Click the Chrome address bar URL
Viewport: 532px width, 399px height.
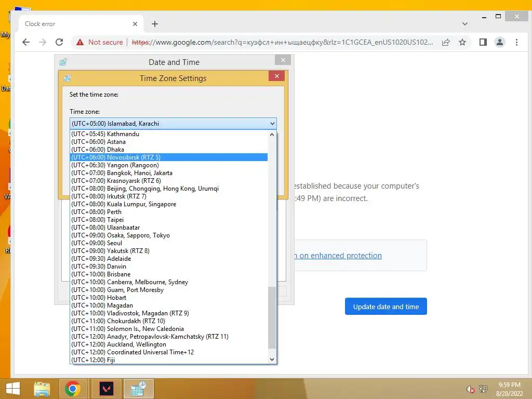click(x=282, y=42)
